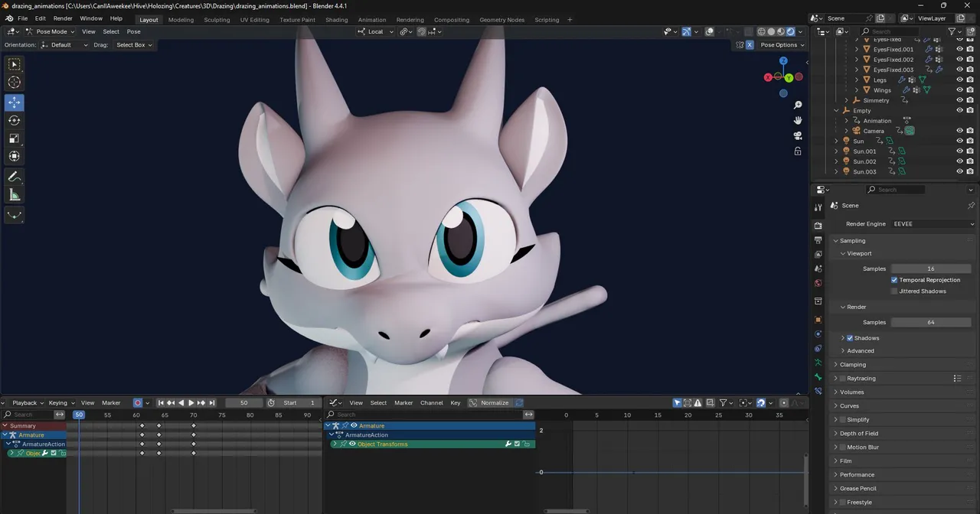Open the timeline Marker menu
This screenshot has width=980, height=514.
pos(111,403)
